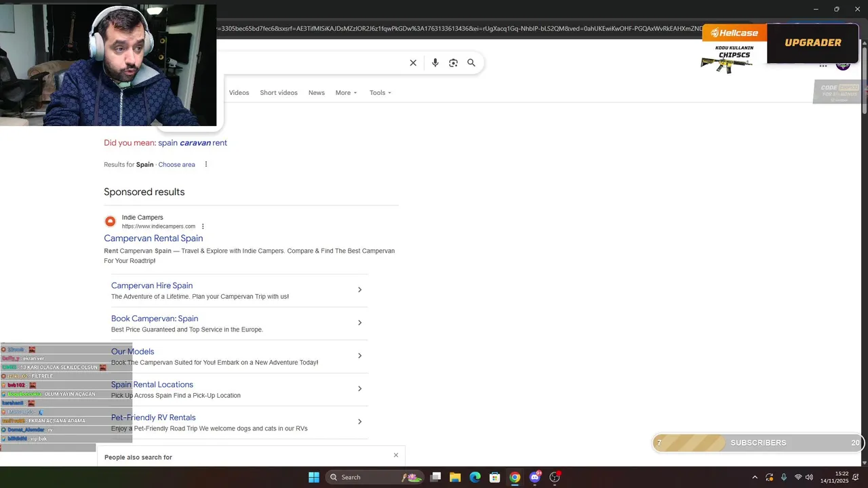Image resolution: width=868 pixels, height=488 pixels.
Task: Click the Sponsored results heading
Action: [144, 192]
